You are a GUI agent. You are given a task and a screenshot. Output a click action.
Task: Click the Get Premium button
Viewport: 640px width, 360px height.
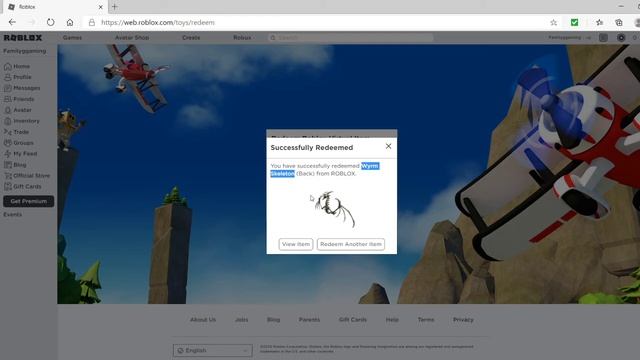click(29, 201)
